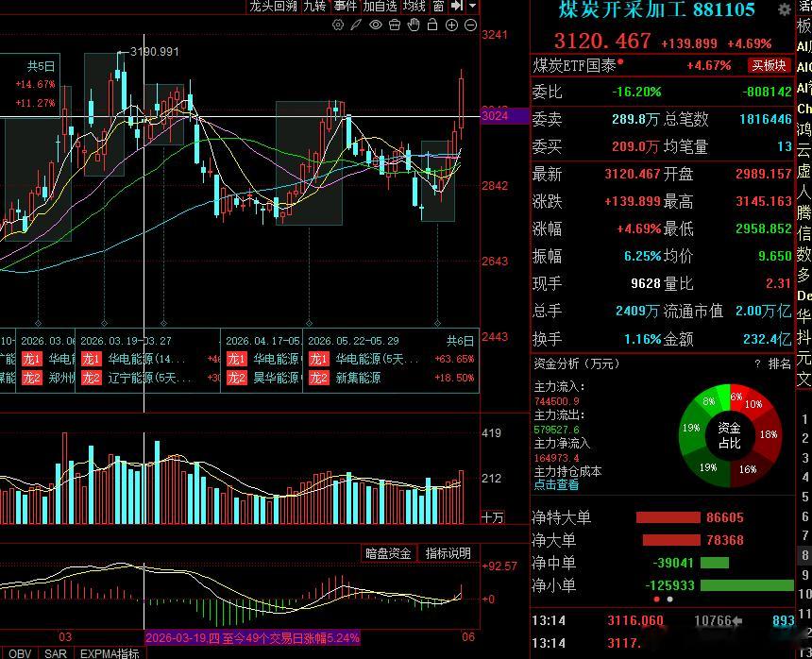Click the question mark help icon in 资金分析

757,363
